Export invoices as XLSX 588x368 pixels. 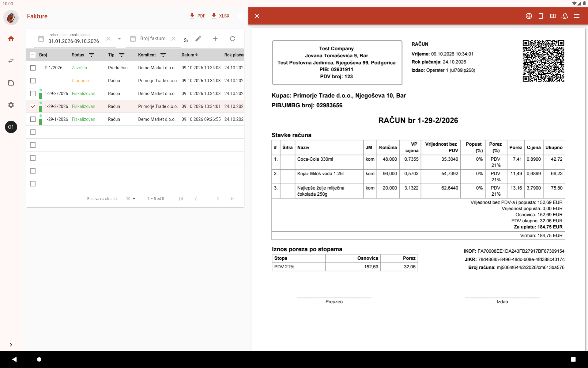point(221,16)
